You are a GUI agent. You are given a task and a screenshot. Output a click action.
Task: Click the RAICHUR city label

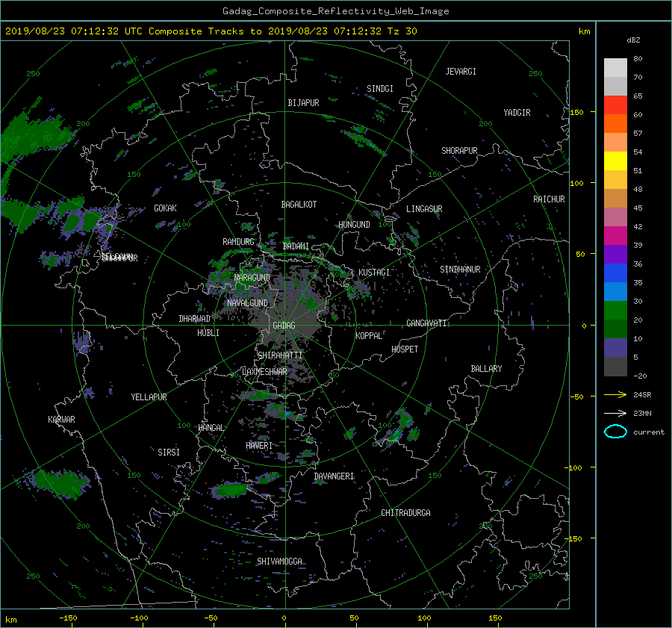point(549,199)
